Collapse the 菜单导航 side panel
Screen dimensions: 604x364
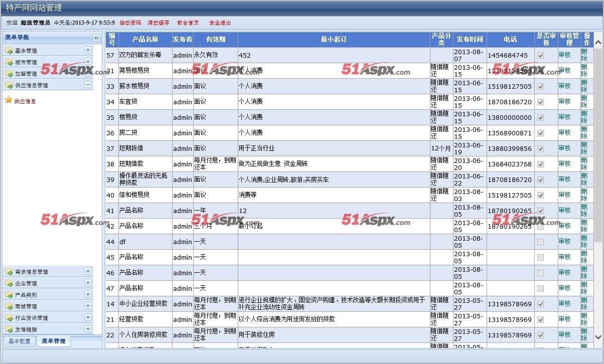tap(96, 38)
